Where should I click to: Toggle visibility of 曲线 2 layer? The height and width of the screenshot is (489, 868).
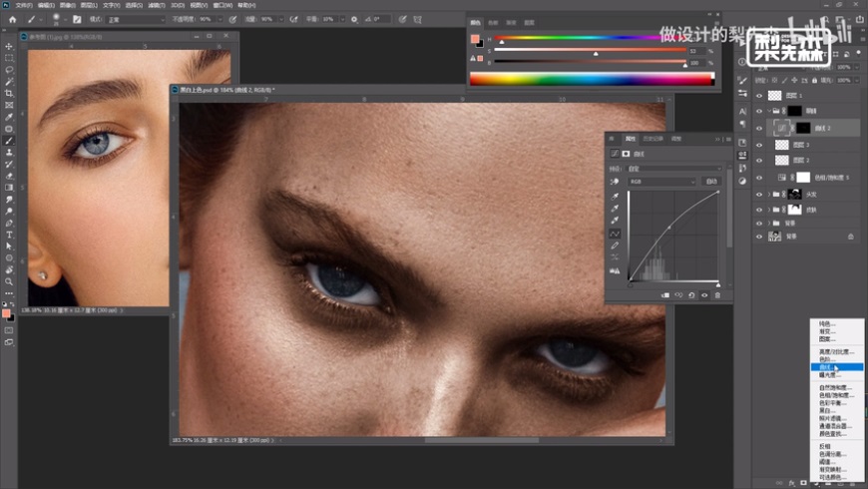point(759,128)
